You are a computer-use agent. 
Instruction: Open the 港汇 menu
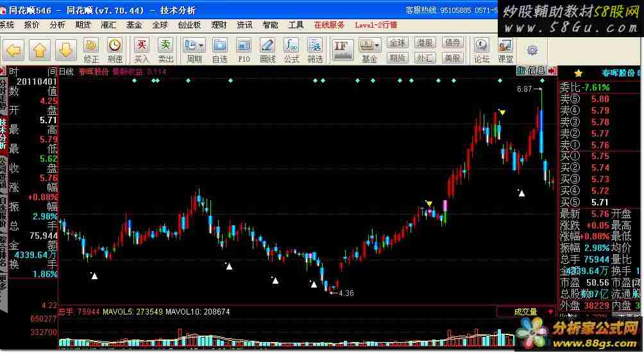tap(108, 25)
